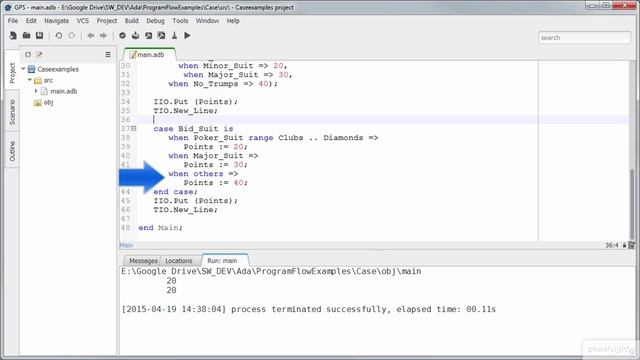Viewport: 640px width, 360px height.
Task: Click the Main subprogram label in status bar
Action: [x=126, y=245]
